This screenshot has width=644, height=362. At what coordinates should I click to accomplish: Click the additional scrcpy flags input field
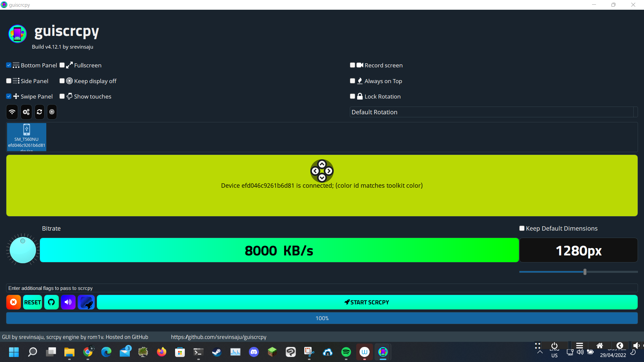(x=322, y=288)
